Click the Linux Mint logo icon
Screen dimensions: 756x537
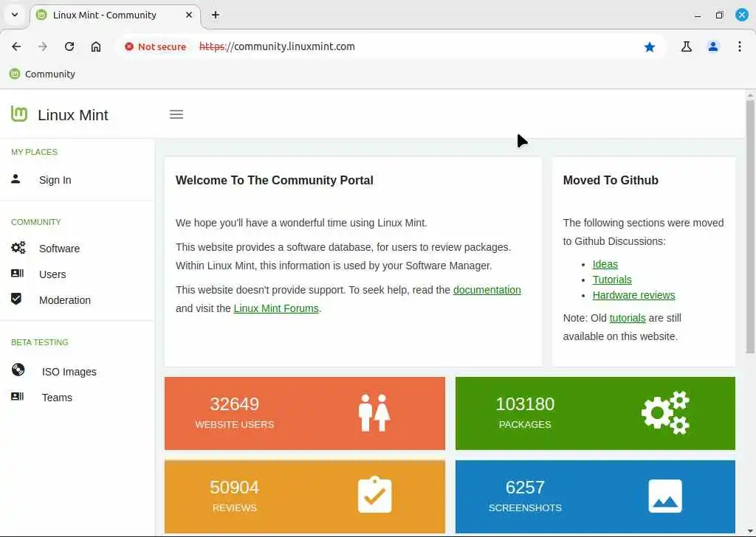[18, 114]
